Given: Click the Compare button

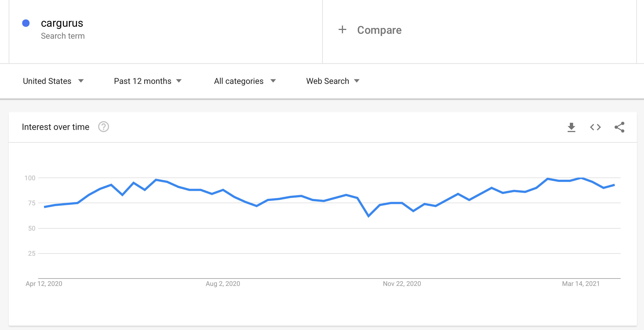Looking at the screenshot, I should click(379, 30).
